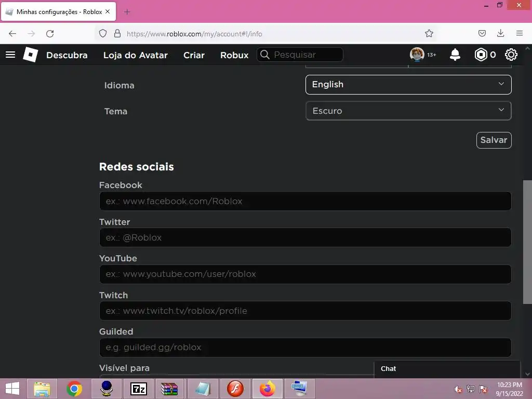This screenshot has width=532, height=399.
Task: Click the Firefox taskbar icon
Action: pos(268,389)
